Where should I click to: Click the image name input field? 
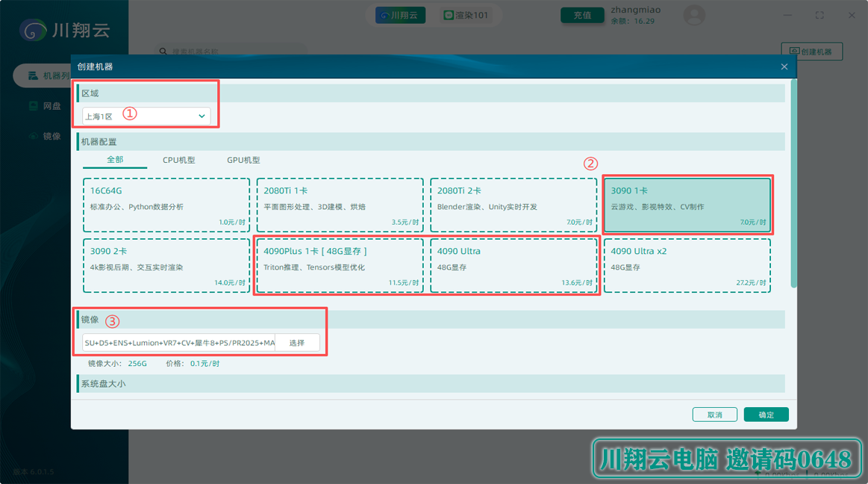179,343
